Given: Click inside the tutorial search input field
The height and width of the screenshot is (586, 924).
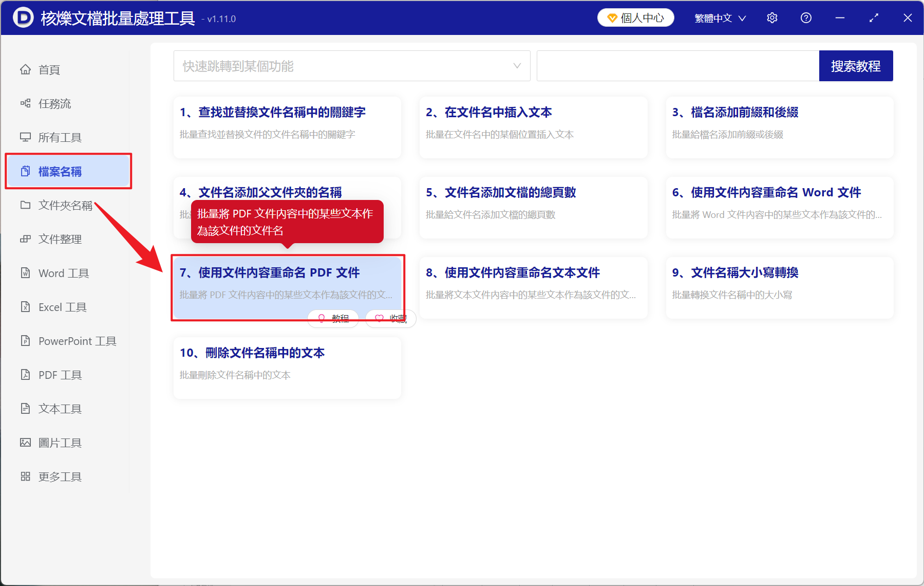Looking at the screenshot, I should pyautogui.click(x=678, y=66).
